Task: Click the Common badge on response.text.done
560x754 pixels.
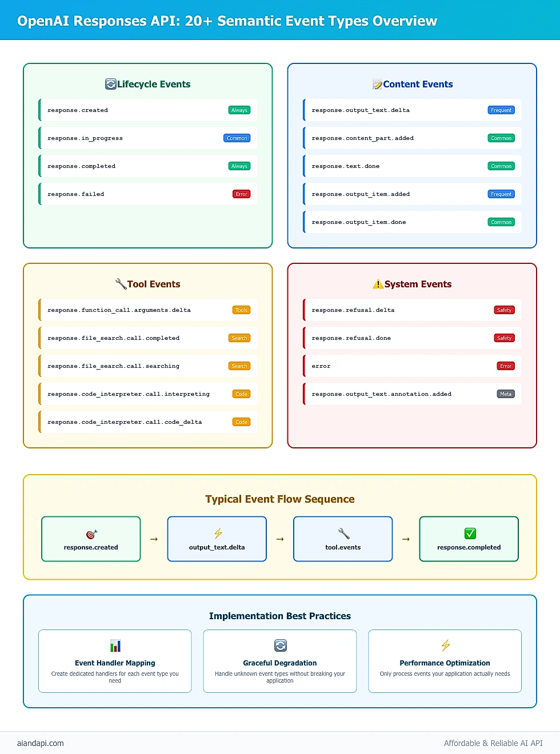Action: click(x=501, y=166)
